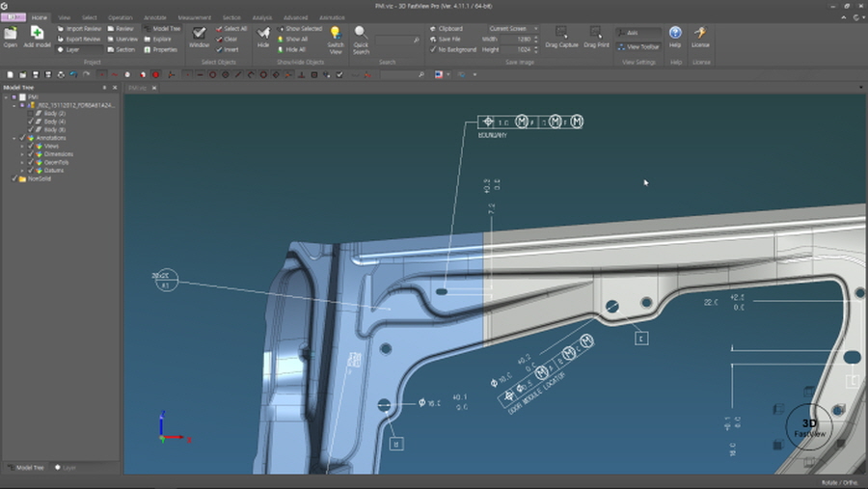The height and width of the screenshot is (489, 868).
Task: Click Import Review in Project group
Action: point(79,29)
